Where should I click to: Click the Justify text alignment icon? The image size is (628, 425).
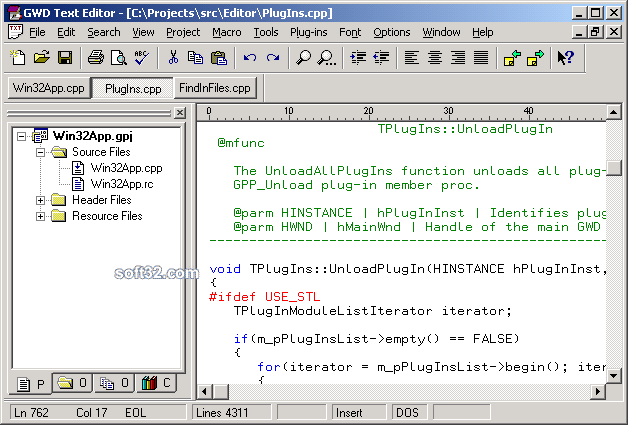click(481, 58)
